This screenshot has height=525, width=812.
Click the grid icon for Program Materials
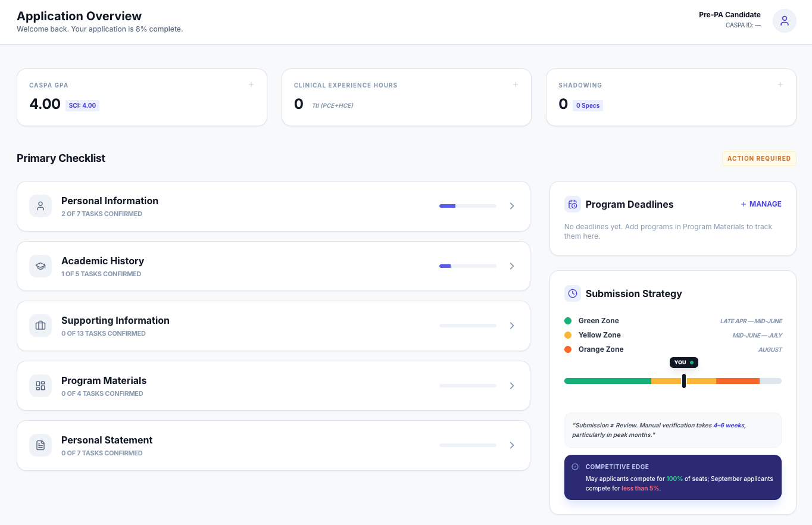[40, 386]
